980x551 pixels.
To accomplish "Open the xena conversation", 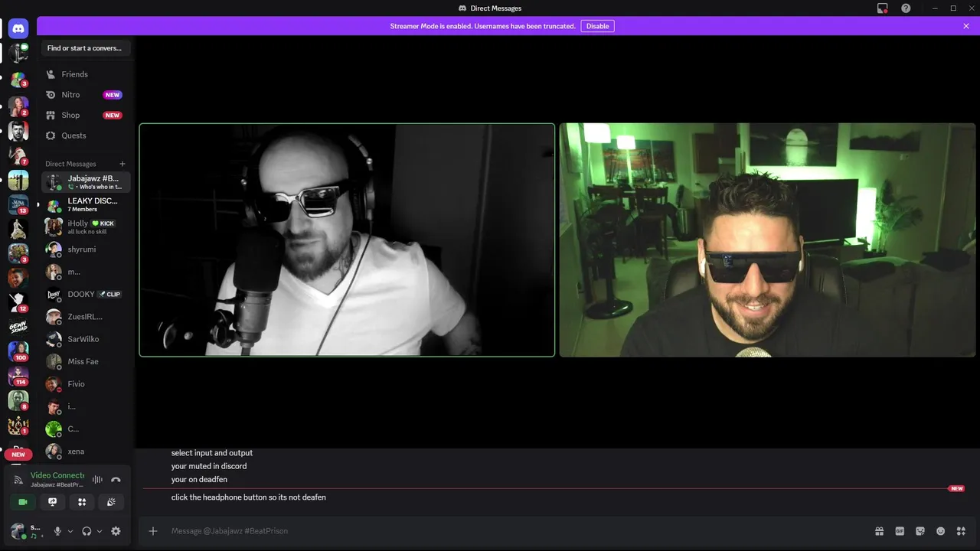I will tap(86, 452).
